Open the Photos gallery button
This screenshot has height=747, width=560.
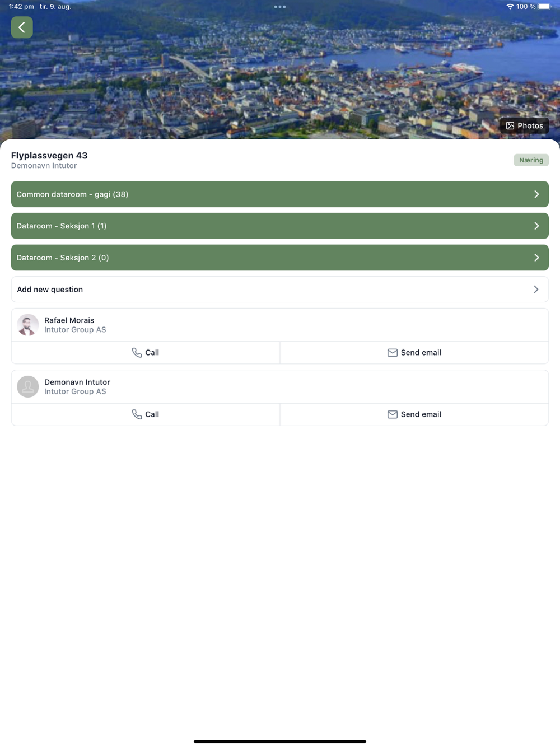tap(524, 126)
